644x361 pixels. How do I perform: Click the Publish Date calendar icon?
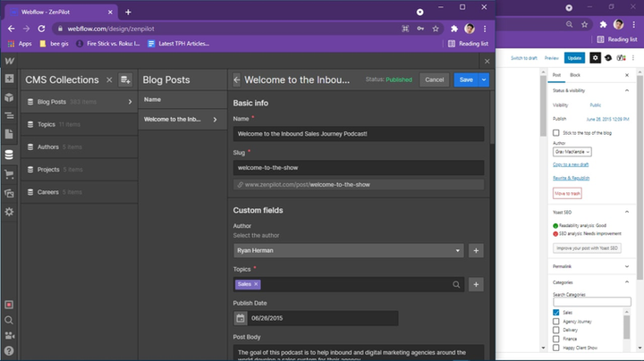[241, 318]
